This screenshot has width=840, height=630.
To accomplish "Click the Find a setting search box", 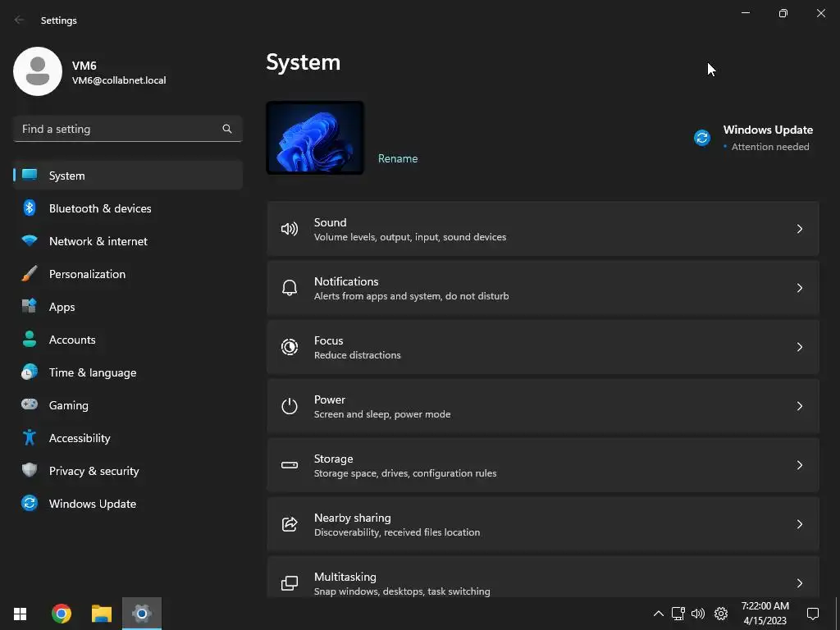I will click(127, 129).
